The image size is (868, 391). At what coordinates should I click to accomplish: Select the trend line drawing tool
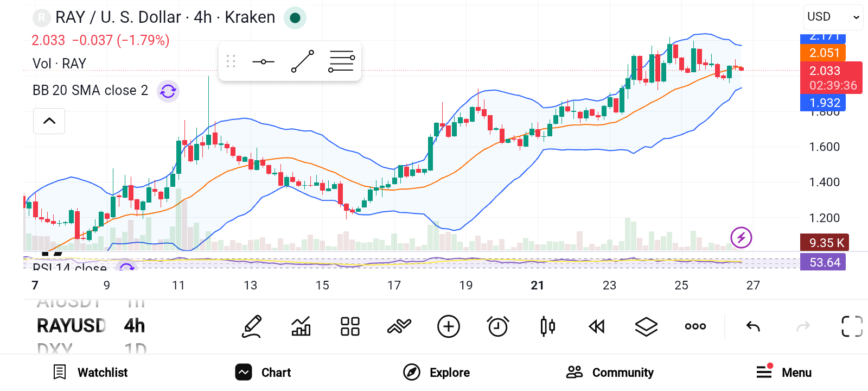click(303, 61)
